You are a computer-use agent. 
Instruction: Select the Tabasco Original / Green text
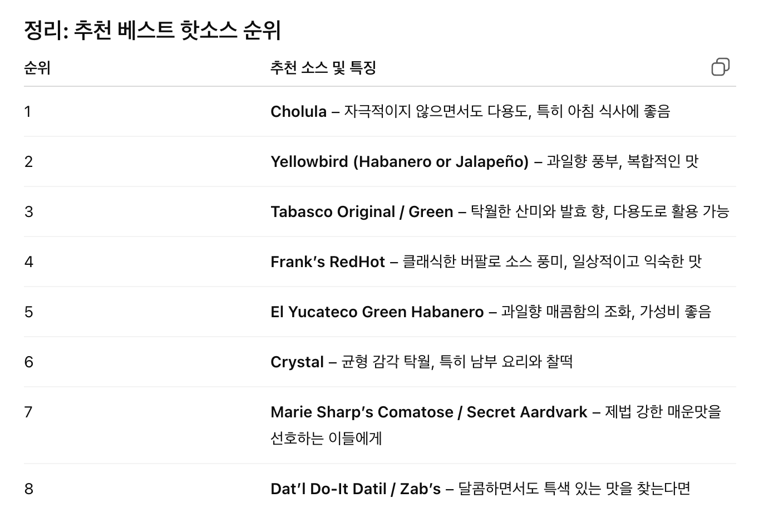pyautogui.click(x=362, y=211)
